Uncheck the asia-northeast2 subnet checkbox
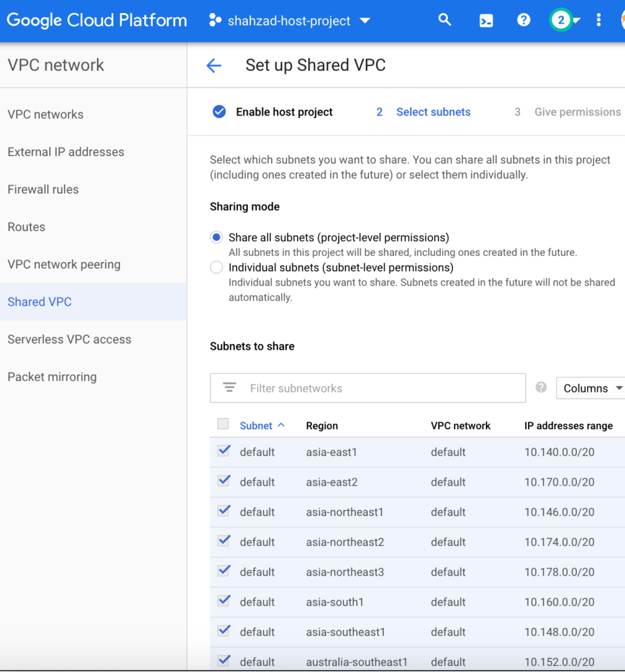Image resolution: width=625 pixels, height=672 pixels. 224,541
